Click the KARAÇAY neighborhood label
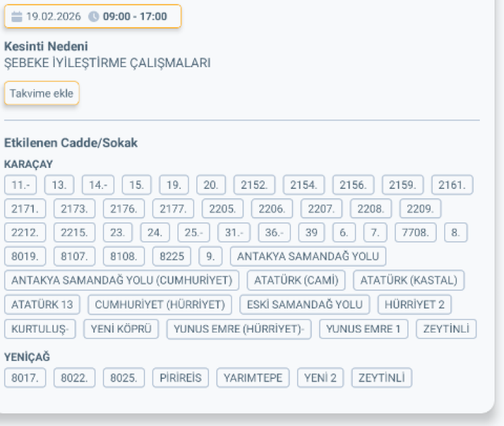The height and width of the screenshot is (426, 504). (28, 165)
